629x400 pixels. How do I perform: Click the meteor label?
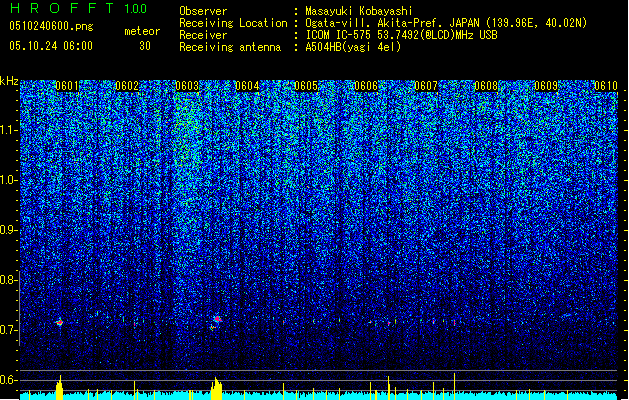click(x=142, y=31)
